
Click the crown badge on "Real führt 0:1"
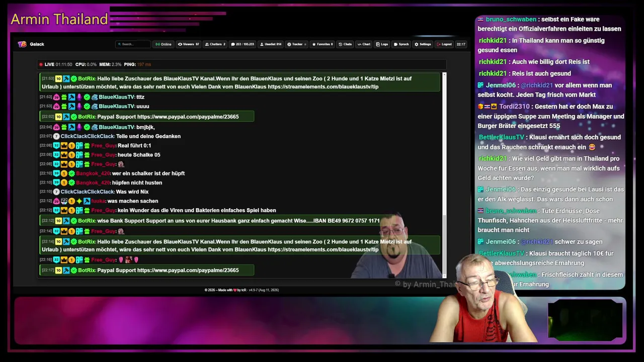point(64,146)
